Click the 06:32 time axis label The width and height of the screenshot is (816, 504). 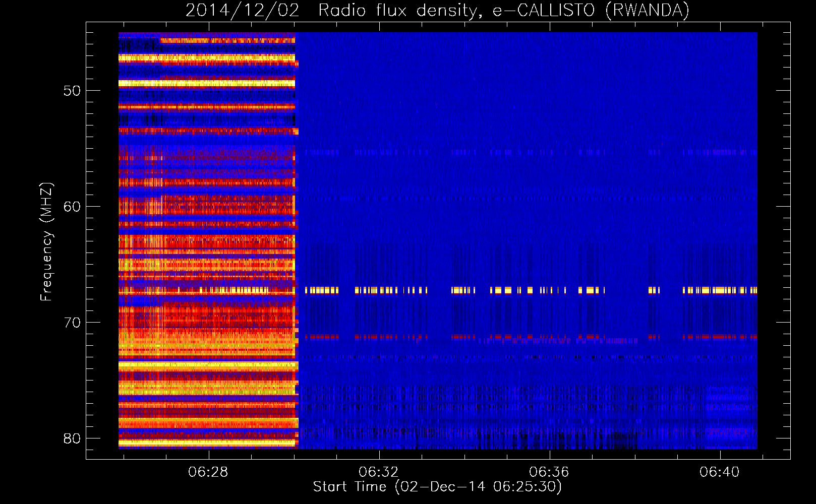[378, 472]
